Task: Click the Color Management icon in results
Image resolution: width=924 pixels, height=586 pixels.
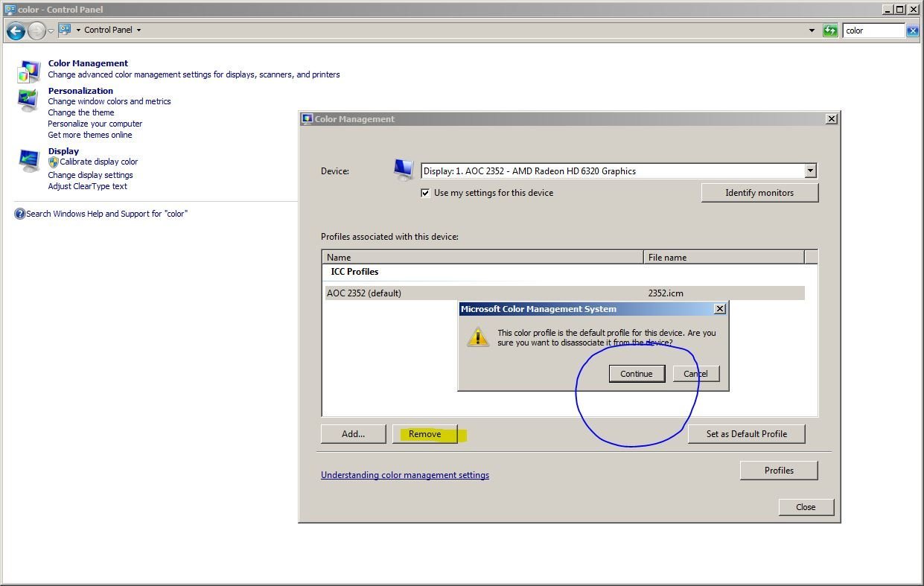Action: pos(29,71)
